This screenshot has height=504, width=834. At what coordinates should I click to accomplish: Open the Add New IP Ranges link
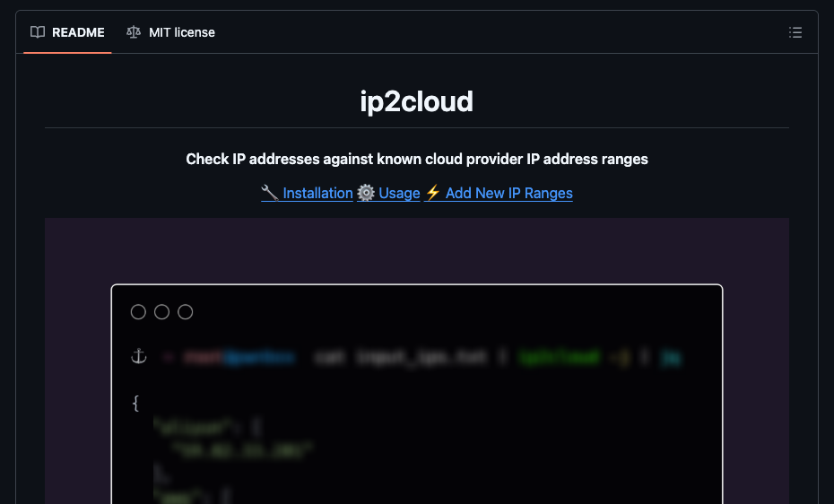(x=508, y=193)
